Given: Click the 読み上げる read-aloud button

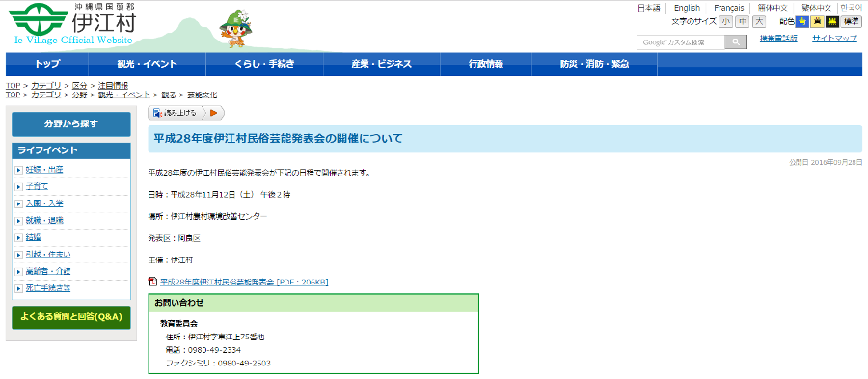Looking at the screenshot, I should 176,113.
